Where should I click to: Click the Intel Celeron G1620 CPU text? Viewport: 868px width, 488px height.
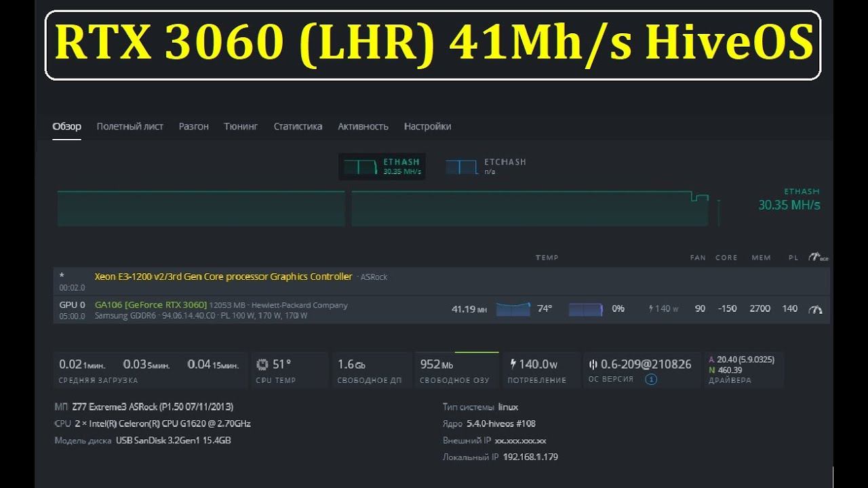162,424
